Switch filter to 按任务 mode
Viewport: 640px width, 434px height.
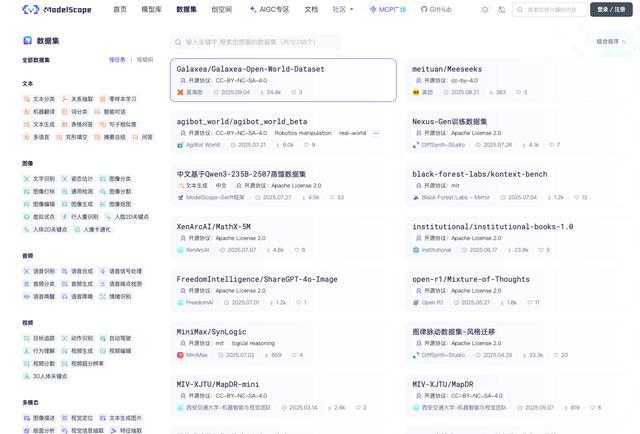[117, 60]
